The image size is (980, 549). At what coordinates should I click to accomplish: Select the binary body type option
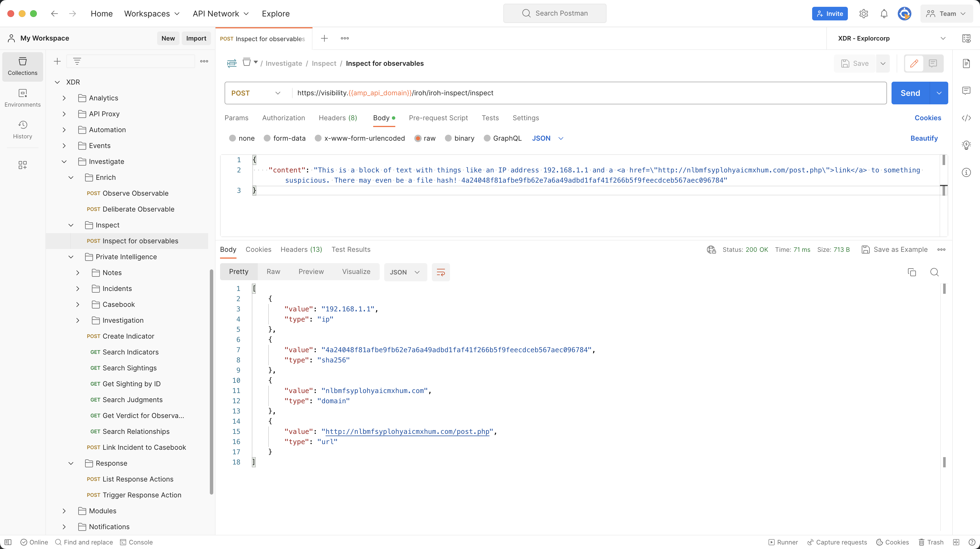448,138
